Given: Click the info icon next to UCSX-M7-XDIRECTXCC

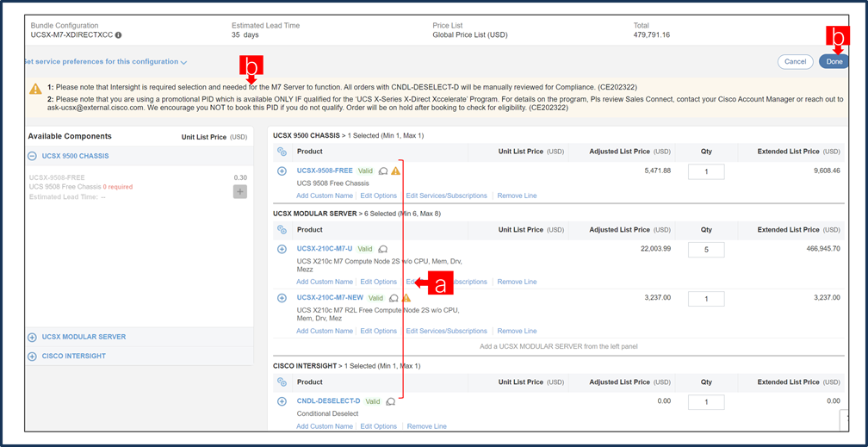Looking at the screenshot, I should tap(119, 35).
